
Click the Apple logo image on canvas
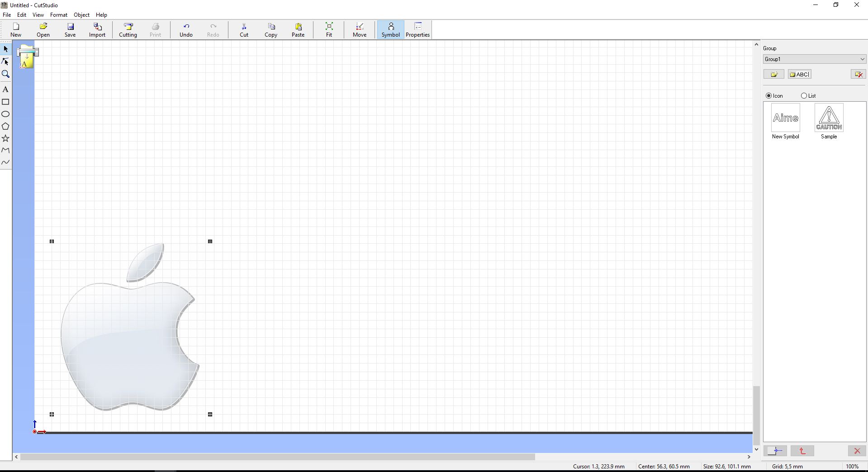[130, 327]
